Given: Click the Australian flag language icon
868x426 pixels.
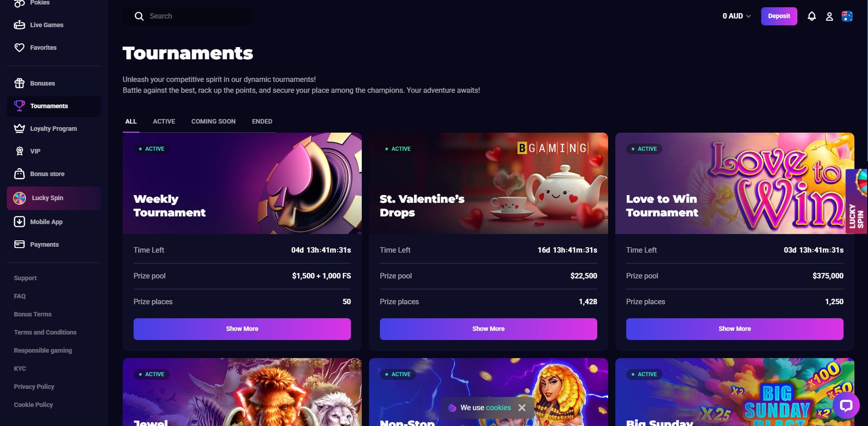Looking at the screenshot, I should point(847,16).
